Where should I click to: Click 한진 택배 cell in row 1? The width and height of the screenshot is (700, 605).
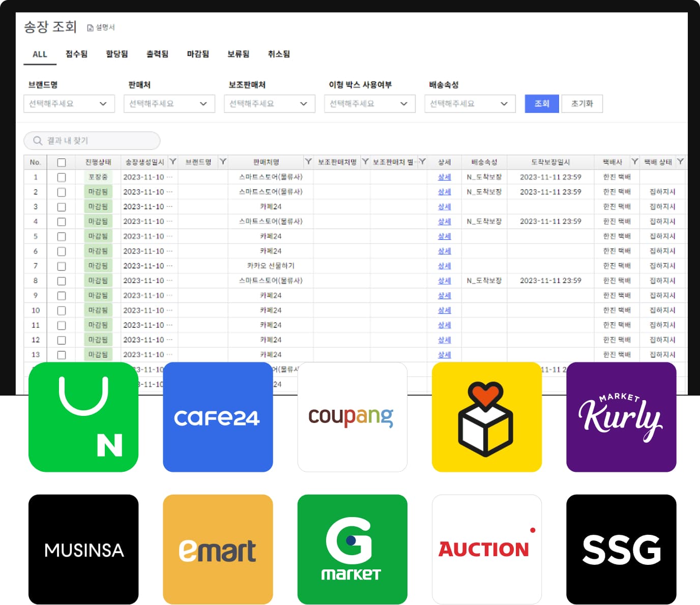617,177
